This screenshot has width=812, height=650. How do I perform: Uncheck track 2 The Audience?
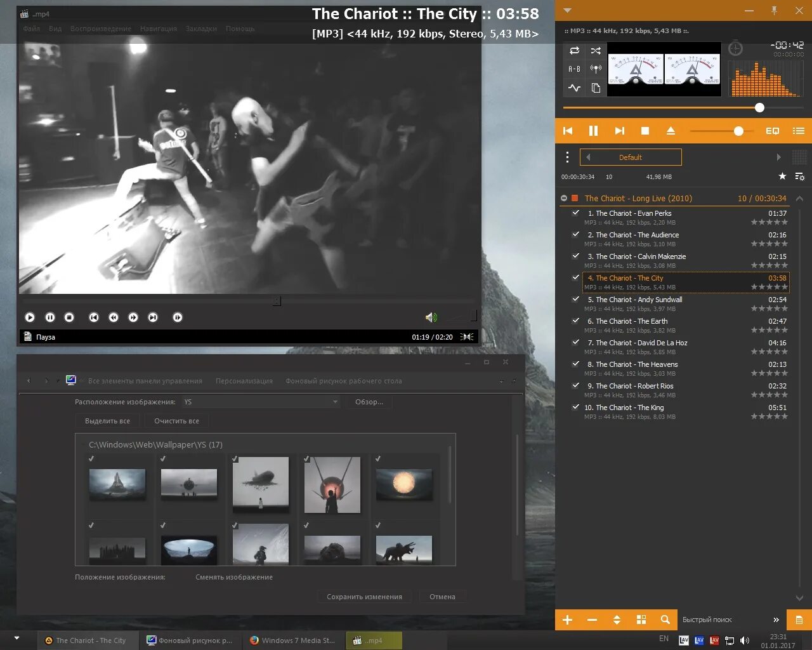coord(575,235)
